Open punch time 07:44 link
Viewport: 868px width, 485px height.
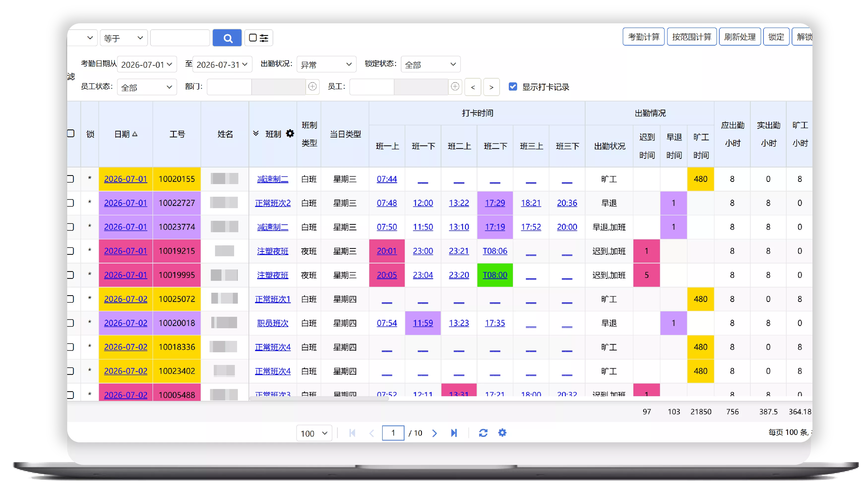tap(387, 179)
